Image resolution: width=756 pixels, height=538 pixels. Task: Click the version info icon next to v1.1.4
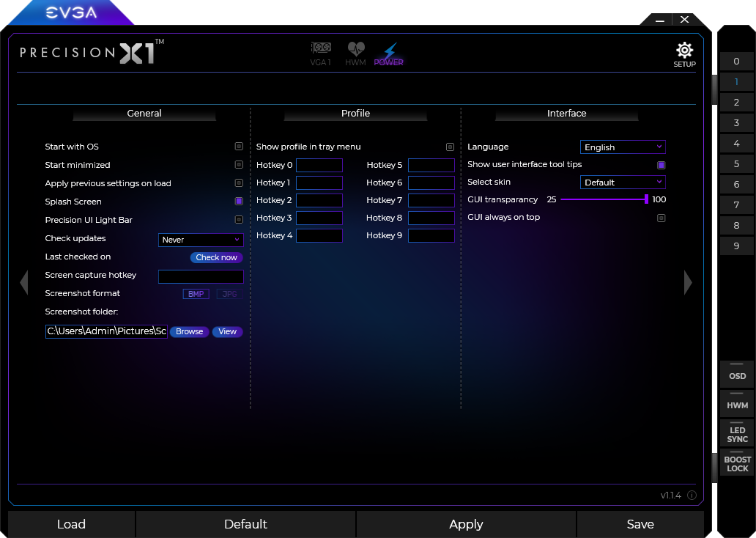692,495
